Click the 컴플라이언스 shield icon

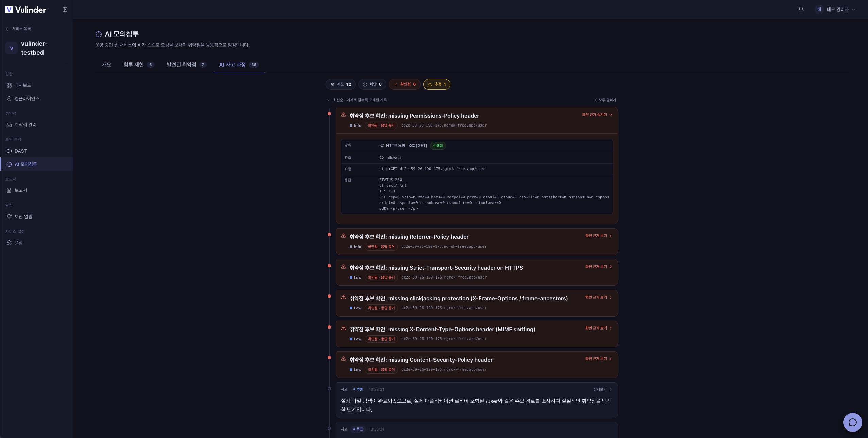(9, 99)
